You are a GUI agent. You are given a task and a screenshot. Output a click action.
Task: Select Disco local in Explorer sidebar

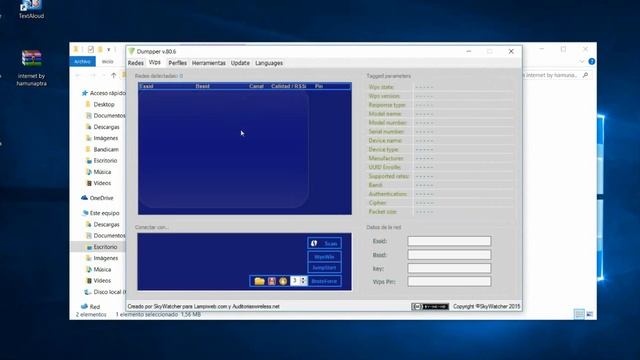(105, 292)
